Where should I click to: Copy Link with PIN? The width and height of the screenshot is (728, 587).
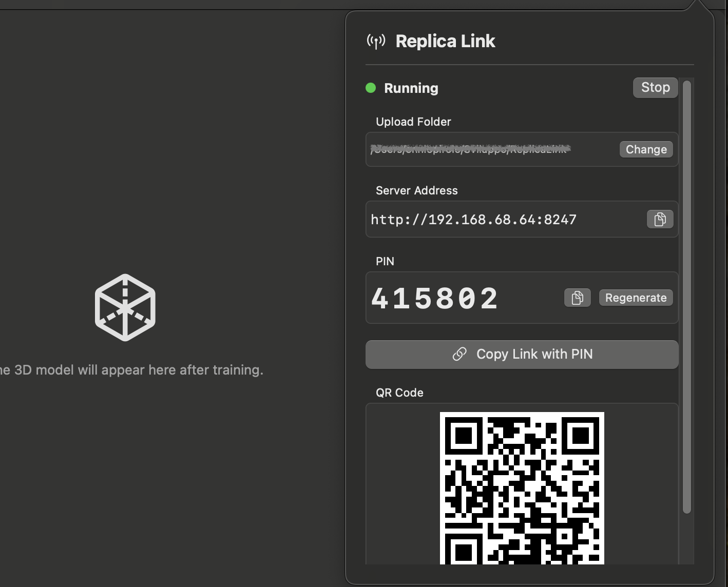(x=522, y=354)
